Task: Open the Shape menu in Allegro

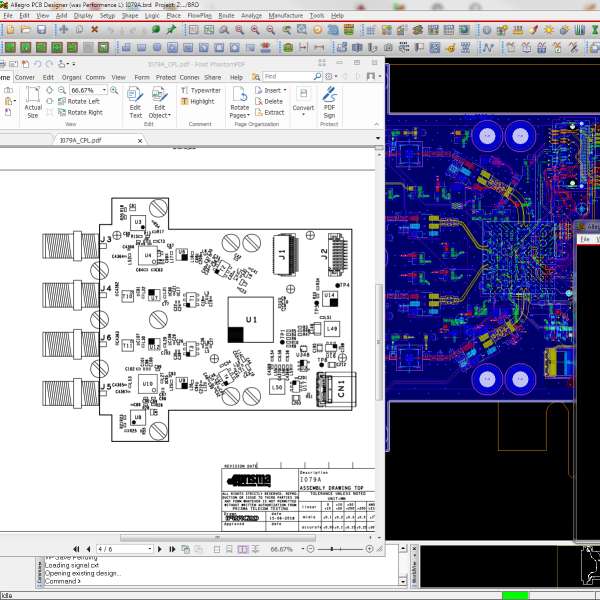Action: coord(130,16)
